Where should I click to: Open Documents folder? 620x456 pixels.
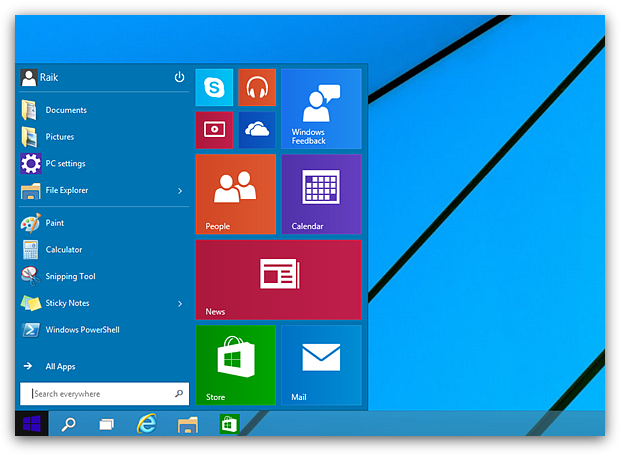pos(104,110)
